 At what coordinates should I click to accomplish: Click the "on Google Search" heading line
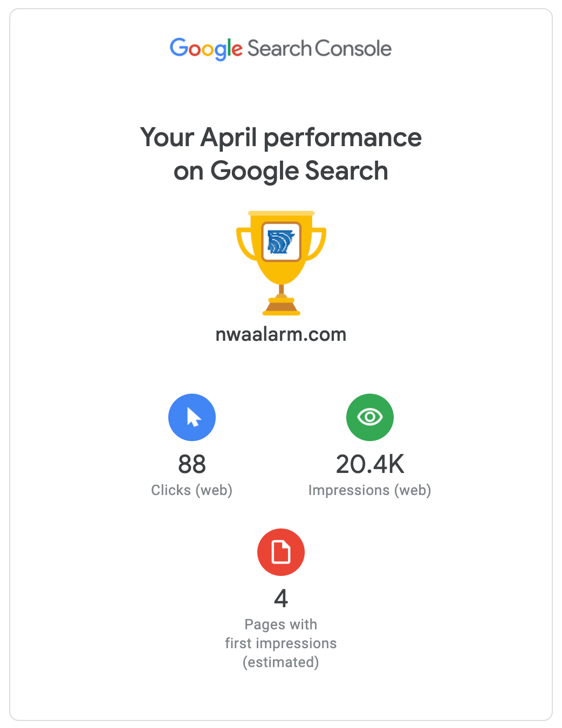click(x=281, y=171)
